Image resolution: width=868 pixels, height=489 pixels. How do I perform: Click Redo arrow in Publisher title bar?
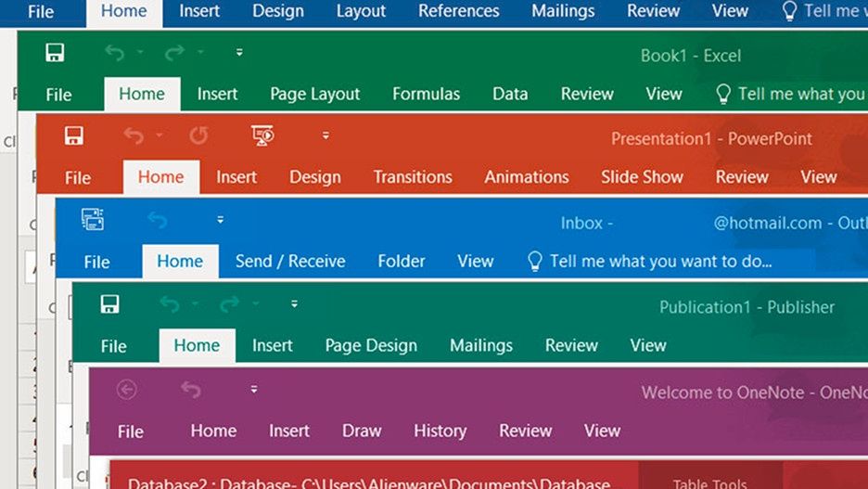click(229, 304)
